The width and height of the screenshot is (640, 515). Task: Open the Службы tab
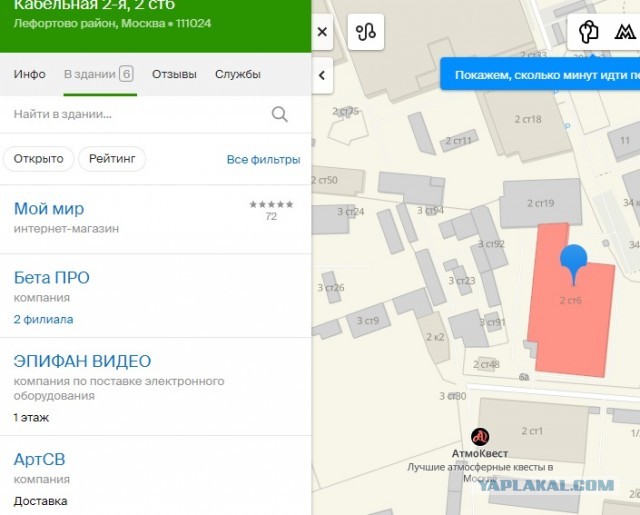click(238, 74)
